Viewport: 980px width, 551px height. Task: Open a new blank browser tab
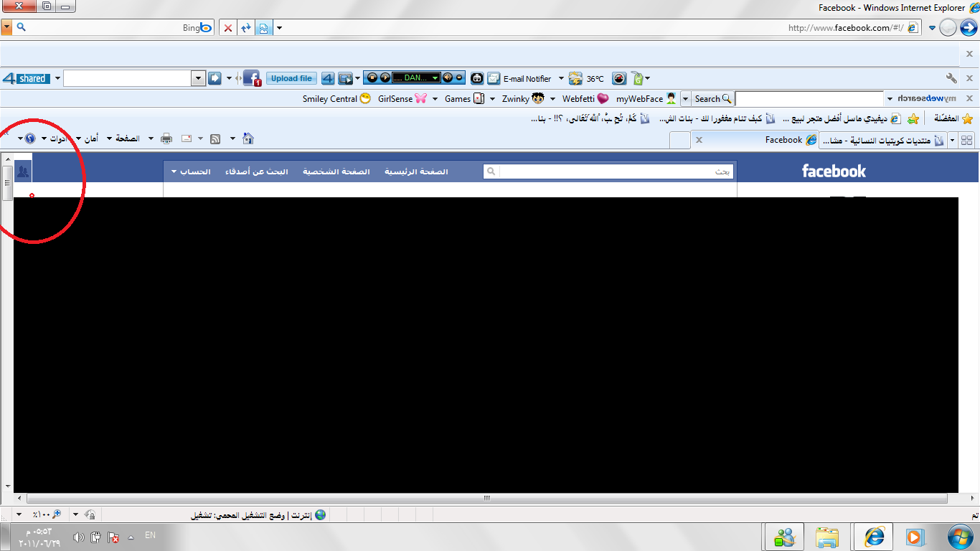(679, 140)
